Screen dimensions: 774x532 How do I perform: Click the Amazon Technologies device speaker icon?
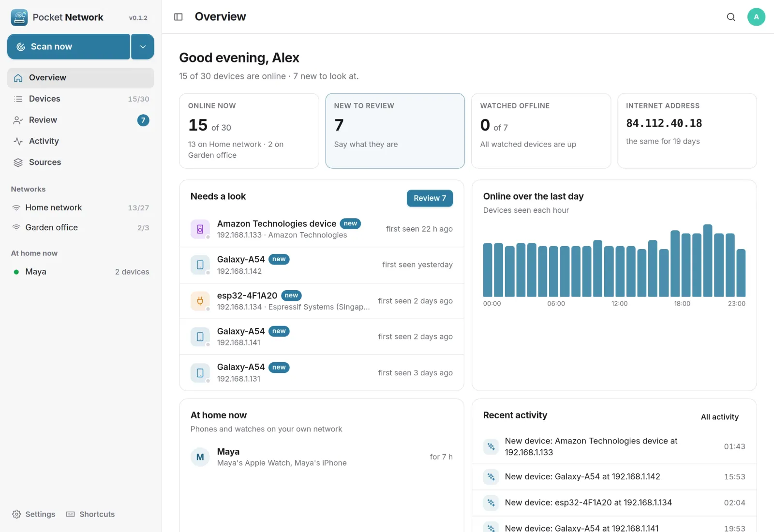click(200, 229)
